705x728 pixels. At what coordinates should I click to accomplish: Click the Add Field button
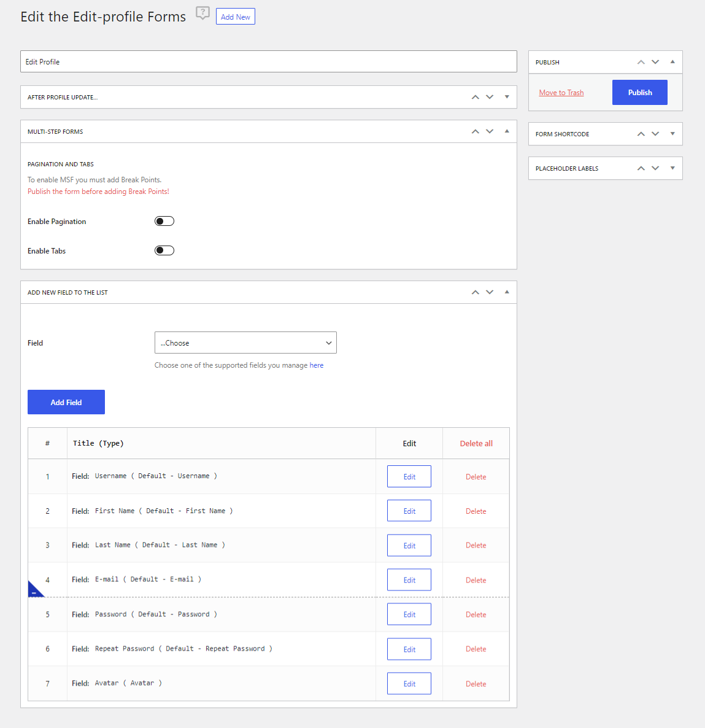[66, 402]
